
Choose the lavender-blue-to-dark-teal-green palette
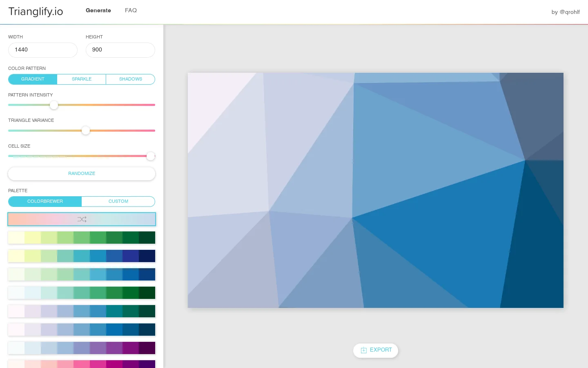[x=82, y=311]
